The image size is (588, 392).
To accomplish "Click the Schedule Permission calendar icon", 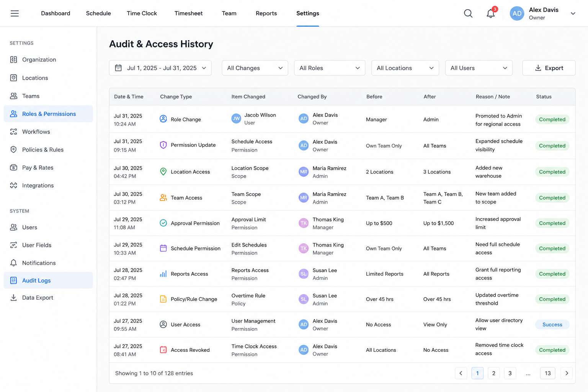I will tap(163, 248).
